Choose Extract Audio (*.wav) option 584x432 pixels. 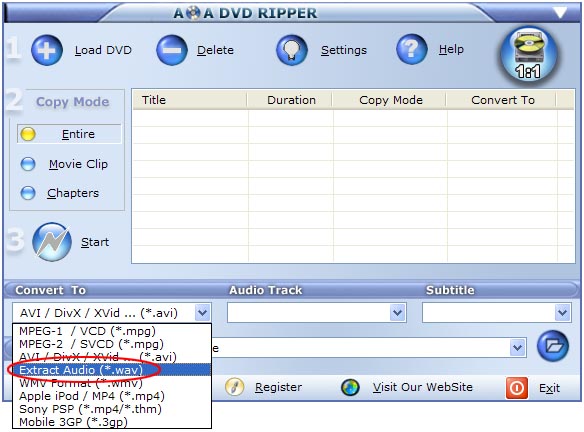tap(112, 370)
